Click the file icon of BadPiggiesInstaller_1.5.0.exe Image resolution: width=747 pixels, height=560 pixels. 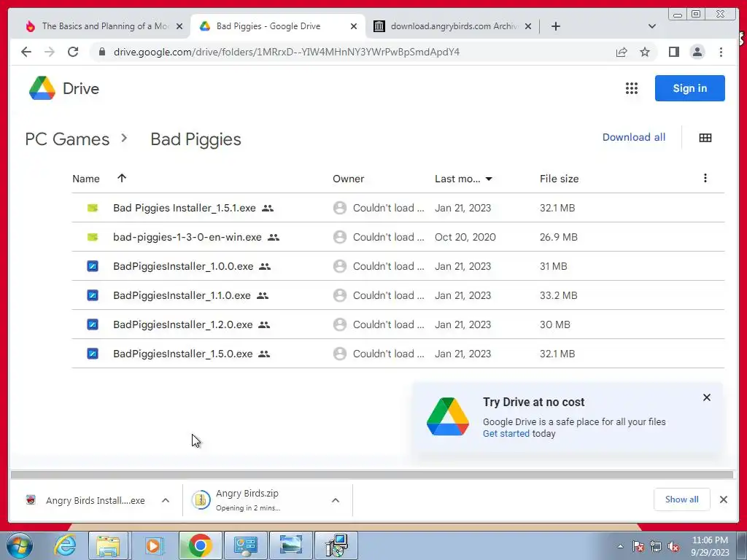(x=93, y=354)
